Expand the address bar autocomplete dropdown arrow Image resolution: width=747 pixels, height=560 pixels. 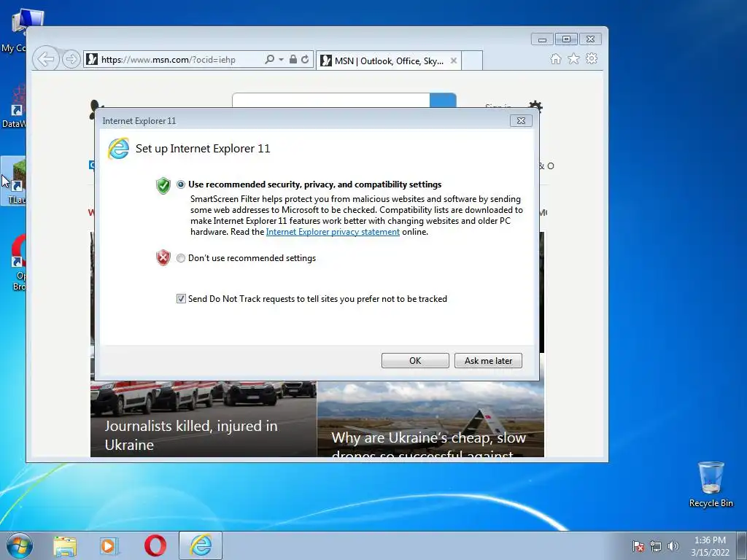pyautogui.click(x=281, y=60)
